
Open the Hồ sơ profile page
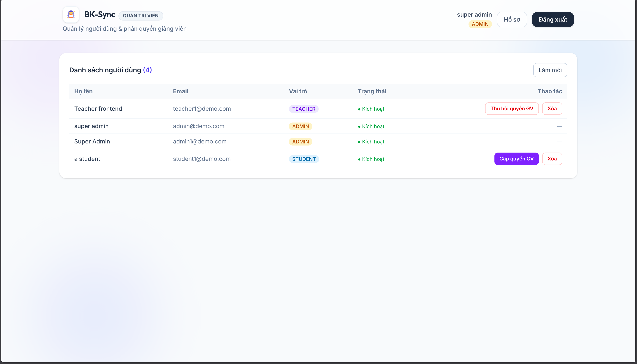512,19
